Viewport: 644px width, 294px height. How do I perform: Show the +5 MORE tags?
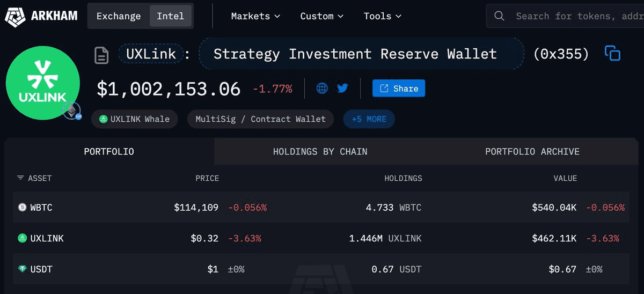[369, 119]
